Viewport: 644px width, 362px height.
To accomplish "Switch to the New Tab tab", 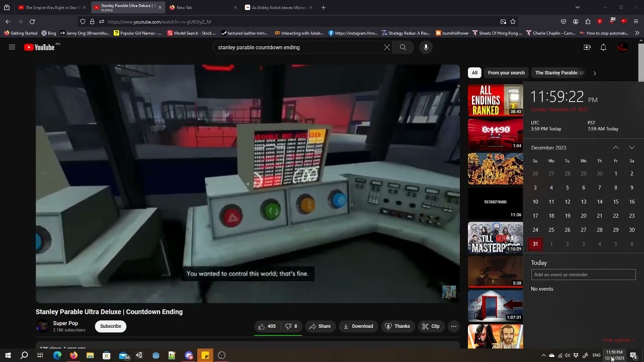I will pos(203,8).
